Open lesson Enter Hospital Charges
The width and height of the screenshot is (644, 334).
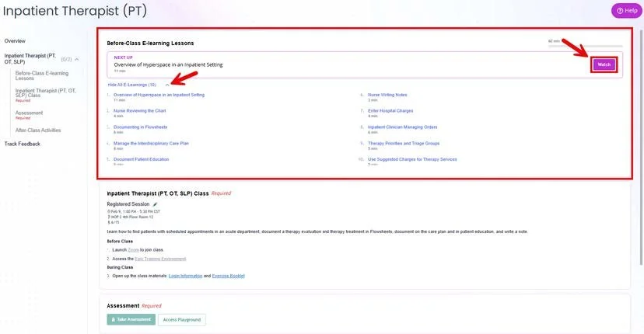[390, 111]
